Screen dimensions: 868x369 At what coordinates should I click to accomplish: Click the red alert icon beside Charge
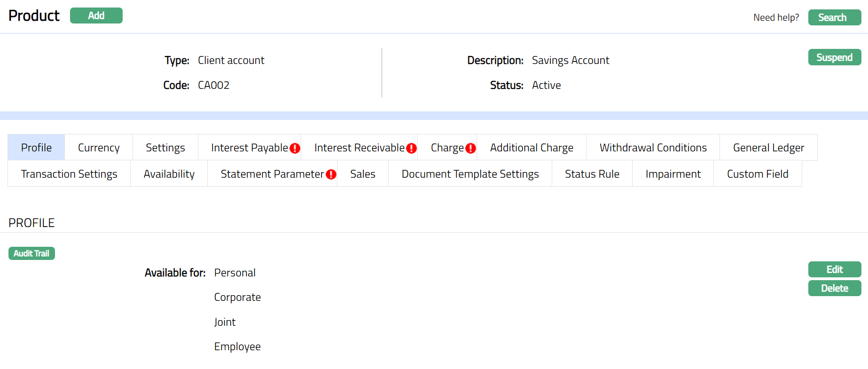tap(470, 148)
